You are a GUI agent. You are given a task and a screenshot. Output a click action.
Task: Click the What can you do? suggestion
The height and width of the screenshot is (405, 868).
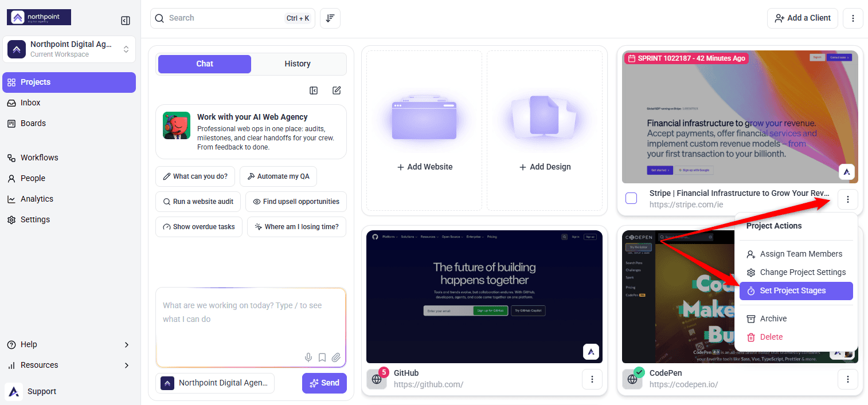point(195,176)
